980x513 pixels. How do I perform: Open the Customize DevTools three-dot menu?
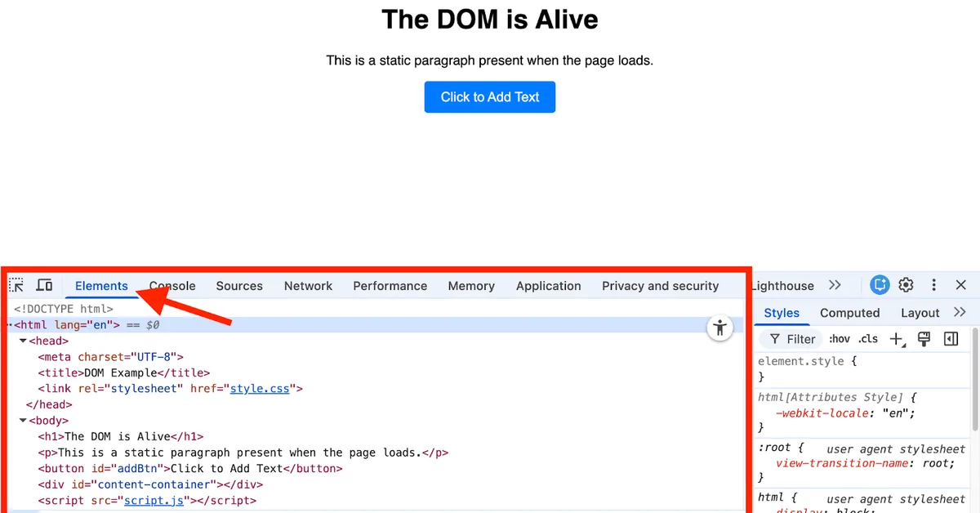pos(933,285)
